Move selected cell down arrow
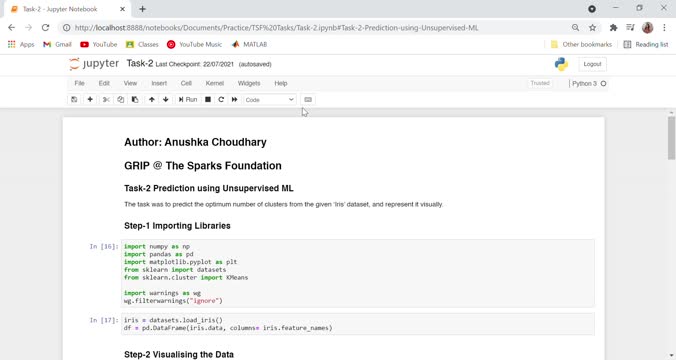Screen dimensions: 676x360 tap(166, 100)
